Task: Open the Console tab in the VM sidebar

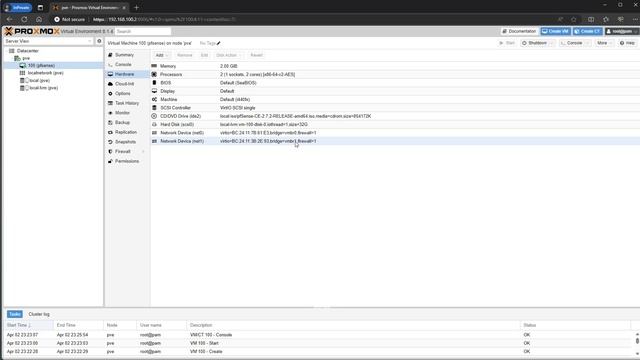Action: [123, 64]
